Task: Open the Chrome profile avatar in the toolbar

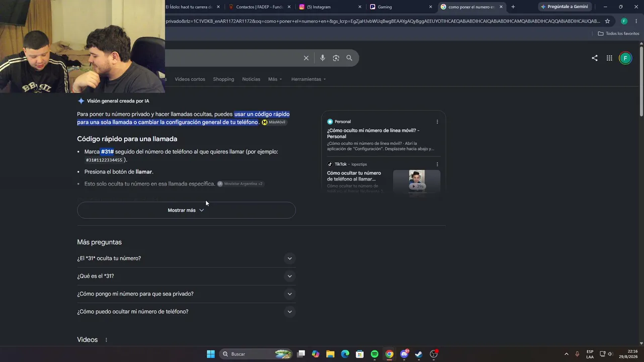Action: tap(624, 21)
